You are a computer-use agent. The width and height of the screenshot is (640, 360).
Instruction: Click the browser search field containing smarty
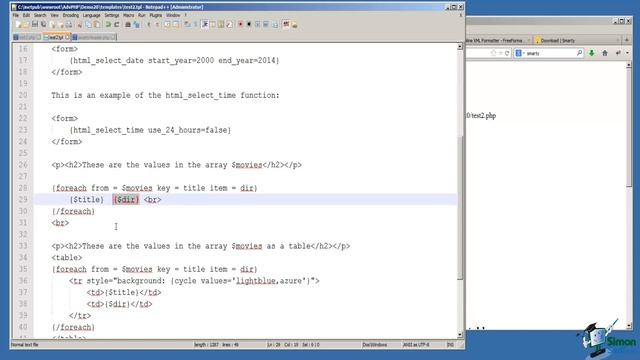click(550, 53)
